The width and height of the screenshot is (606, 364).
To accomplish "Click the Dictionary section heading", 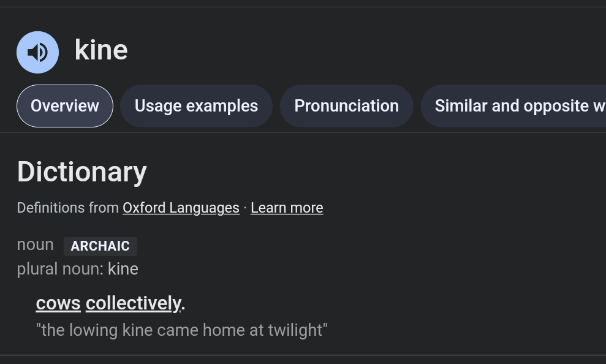I will 82,172.
